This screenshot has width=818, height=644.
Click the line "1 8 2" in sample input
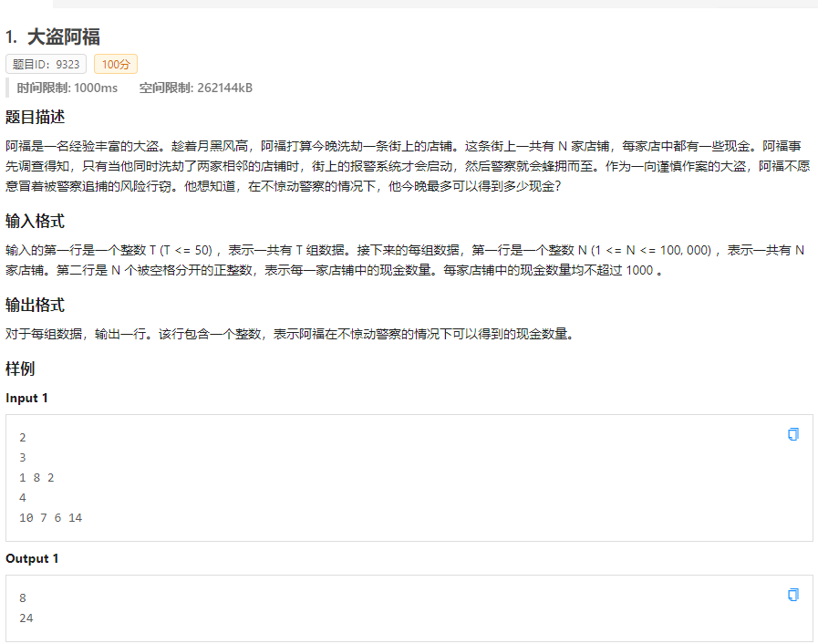(x=36, y=477)
